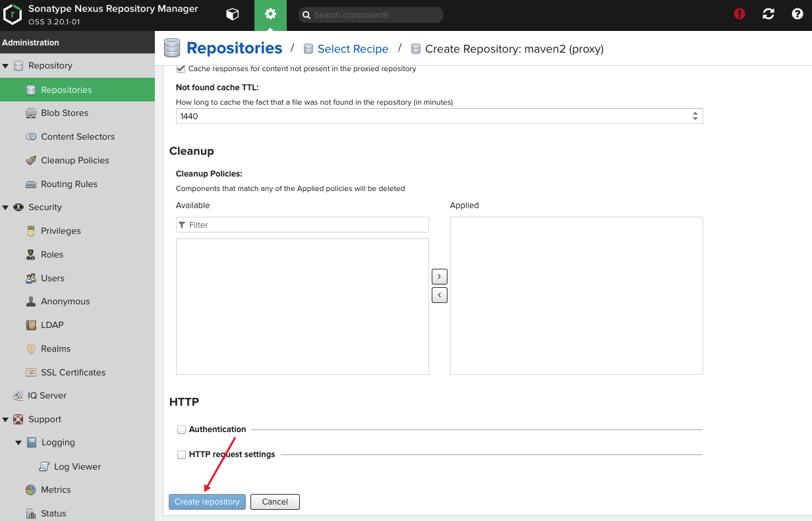The image size is (812, 521).
Task: Uncheck Cache responses for content not present
Action: (181, 69)
